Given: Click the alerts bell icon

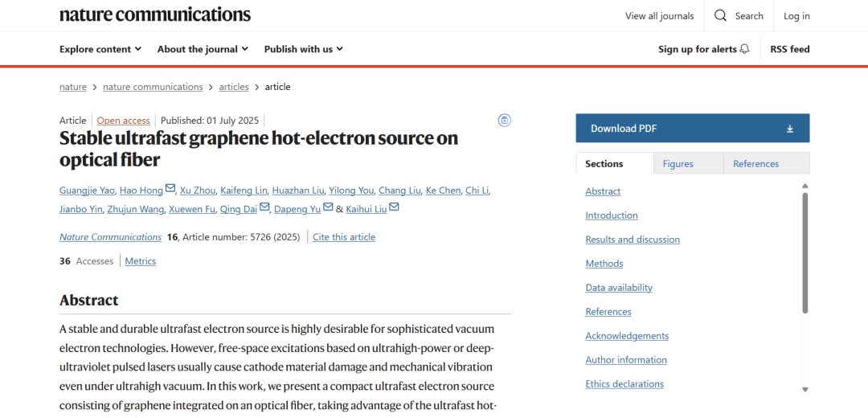Looking at the screenshot, I should [x=744, y=49].
